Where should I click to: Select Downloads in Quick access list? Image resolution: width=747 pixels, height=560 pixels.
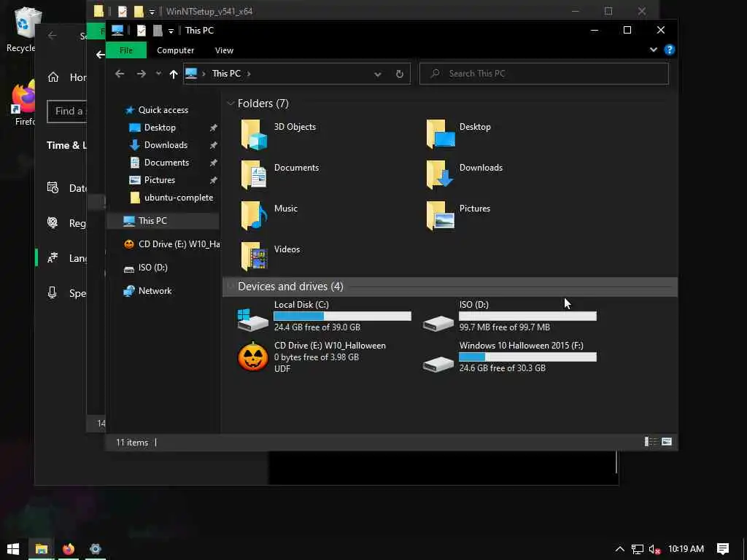pyautogui.click(x=166, y=145)
